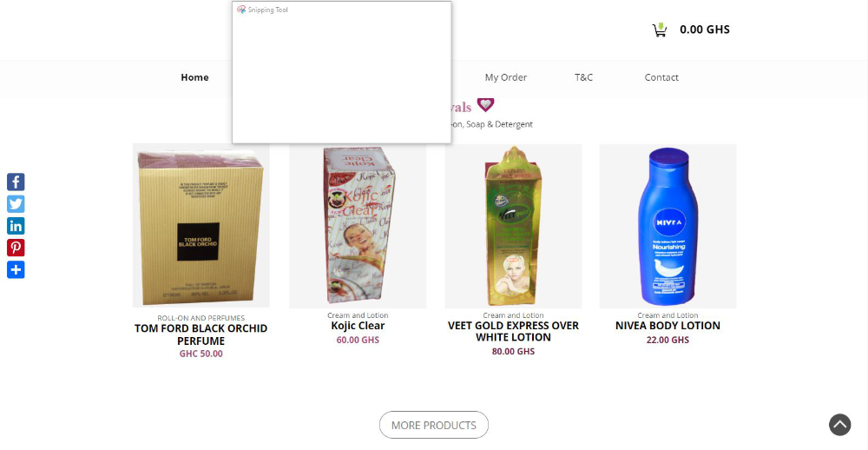Click the back-to-top arrow button
The width and height of the screenshot is (868, 450).
(x=839, y=425)
